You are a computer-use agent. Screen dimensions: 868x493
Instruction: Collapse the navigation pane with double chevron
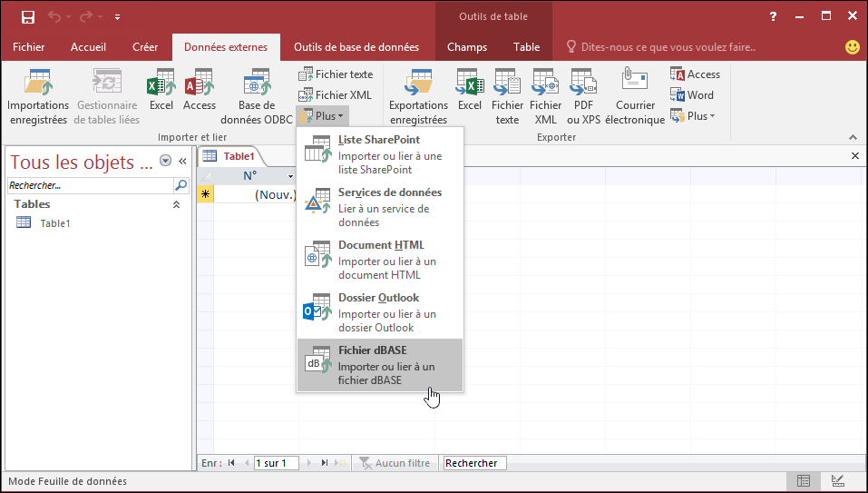tap(182, 162)
